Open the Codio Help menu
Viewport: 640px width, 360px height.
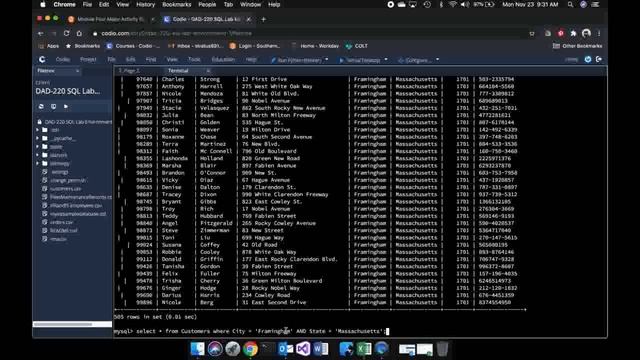click(x=251, y=60)
